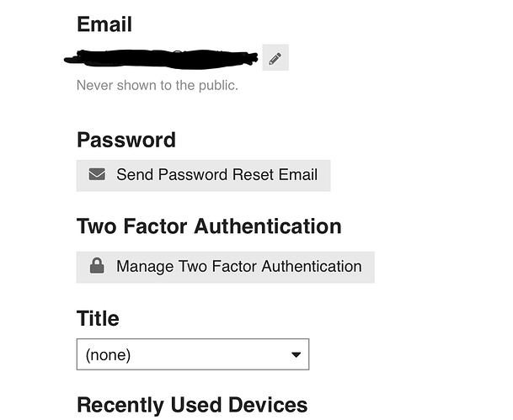Click the Title section heading

tap(98, 318)
